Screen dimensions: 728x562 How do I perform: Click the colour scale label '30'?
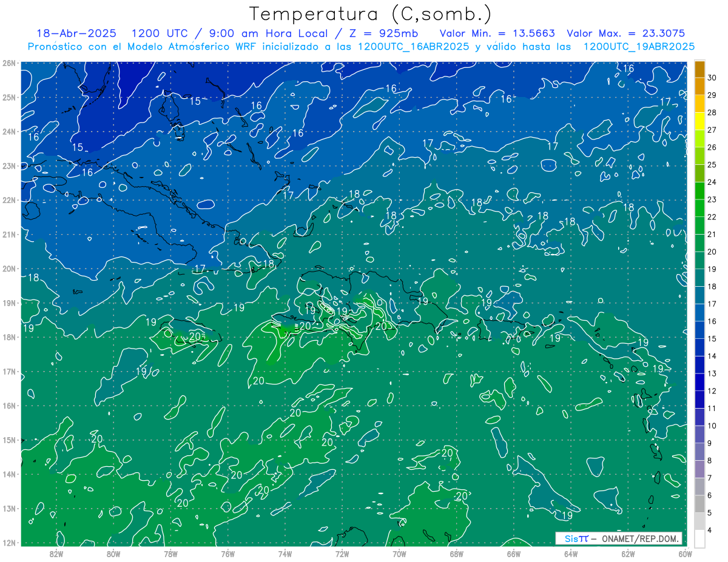click(712, 78)
